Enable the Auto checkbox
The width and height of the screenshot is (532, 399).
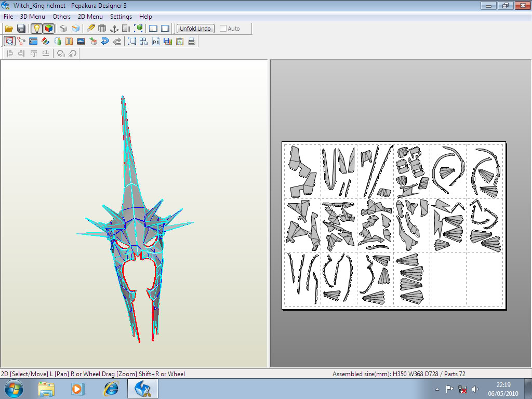pyautogui.click(x=223, y=29)
